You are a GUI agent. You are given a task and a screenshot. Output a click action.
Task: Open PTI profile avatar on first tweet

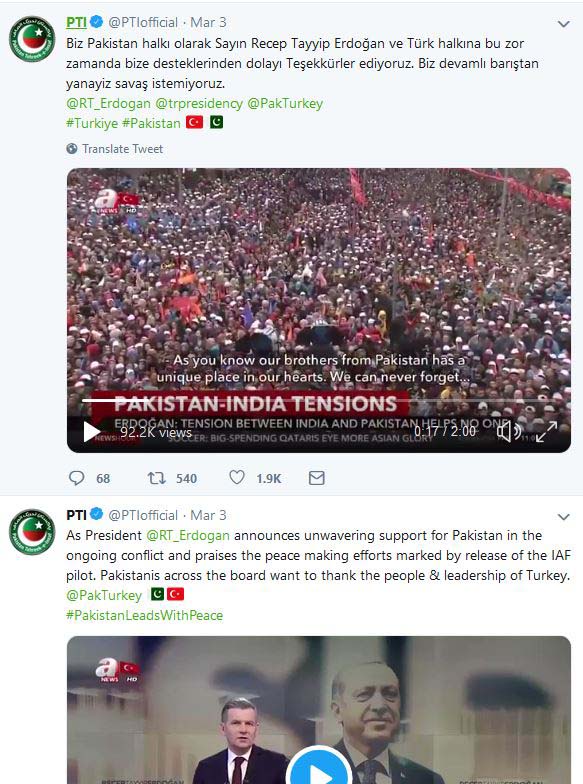click(32, 39)
